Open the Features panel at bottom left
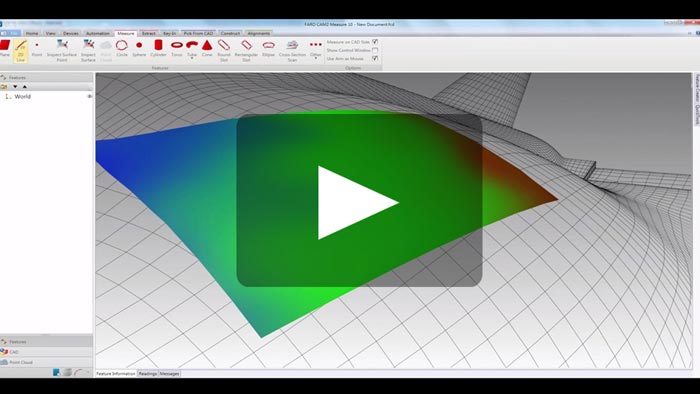The image size is (700, 394). [x=46, y=341]
